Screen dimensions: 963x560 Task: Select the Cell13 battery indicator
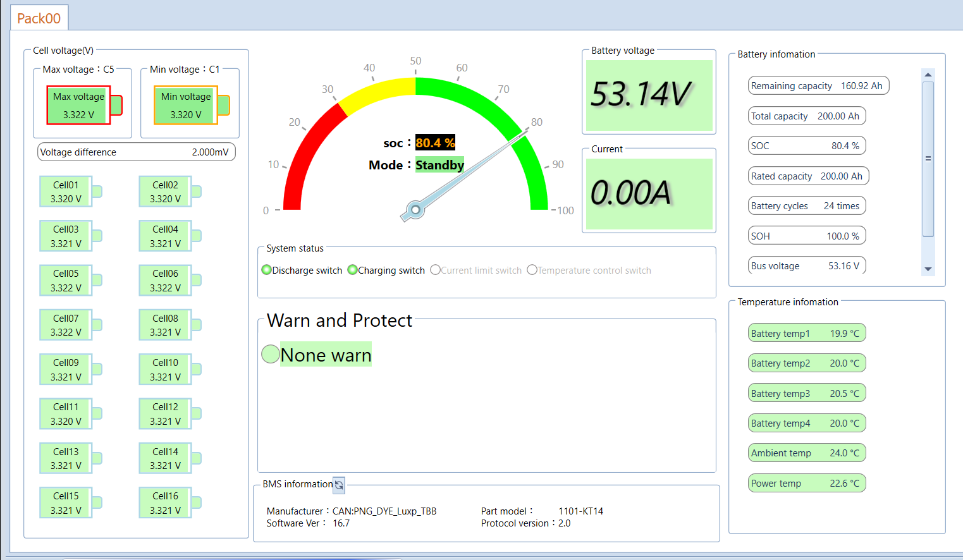[x=70, y=458]
